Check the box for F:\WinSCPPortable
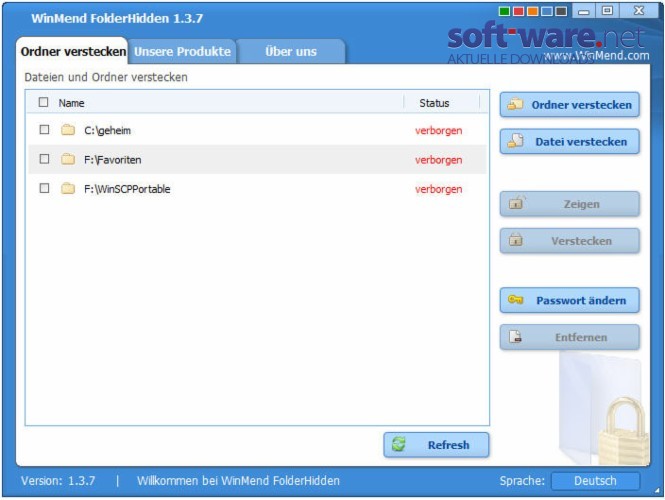The width and height of the screenshot is (665, 500). pos(44,188)
